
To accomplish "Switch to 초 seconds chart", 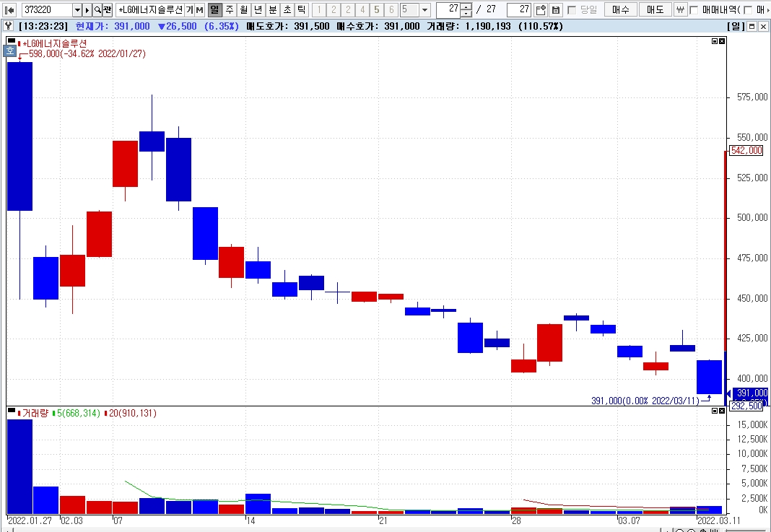I will 287,9.
